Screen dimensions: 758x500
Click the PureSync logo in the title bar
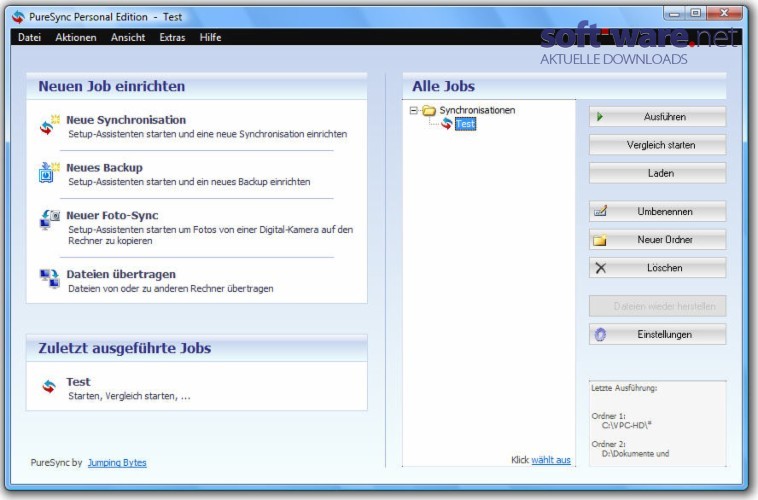[x=18, y=17]
